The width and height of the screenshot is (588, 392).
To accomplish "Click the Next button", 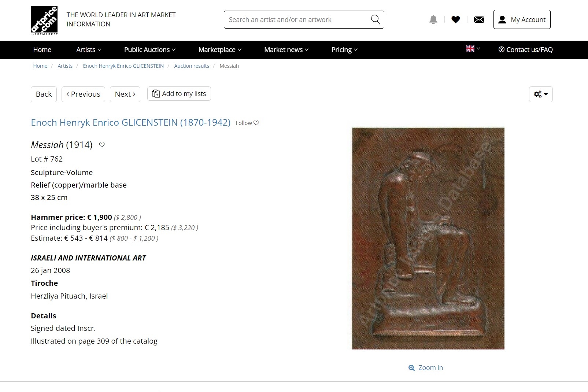I will click(125, 94).
